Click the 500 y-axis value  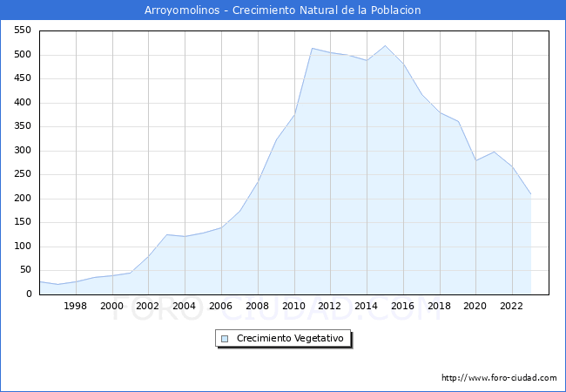[x=23, y=55]
